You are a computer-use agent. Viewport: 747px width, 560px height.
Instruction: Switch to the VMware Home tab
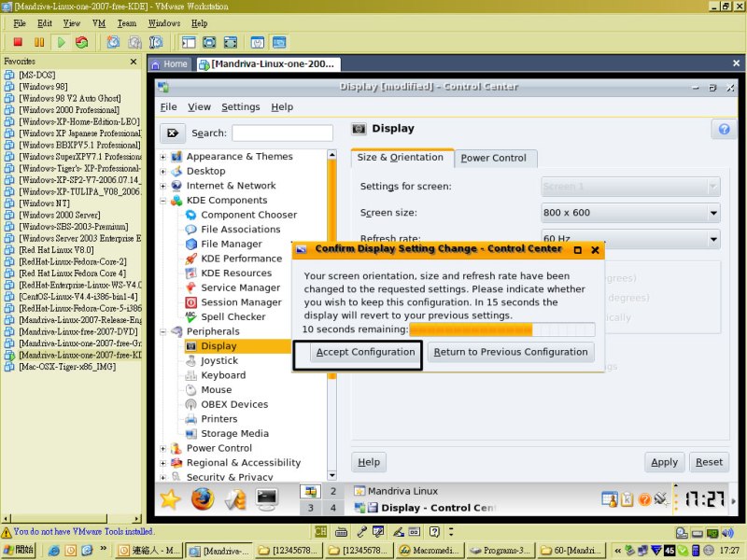click(170, 64)
